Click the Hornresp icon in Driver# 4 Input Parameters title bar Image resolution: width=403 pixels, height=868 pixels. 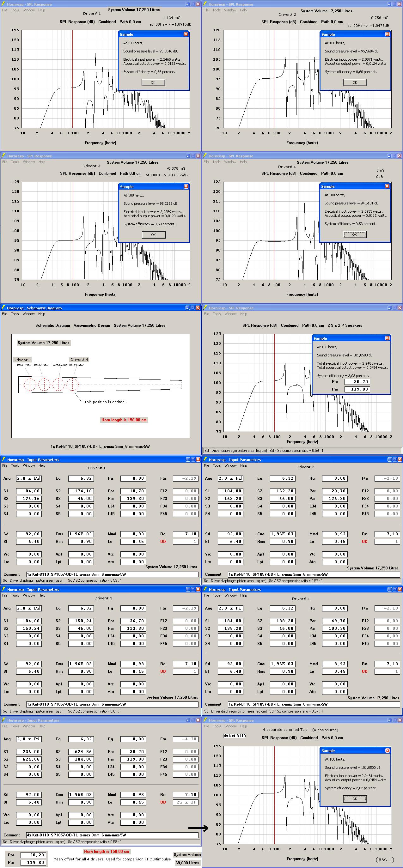tap(205, 589)
